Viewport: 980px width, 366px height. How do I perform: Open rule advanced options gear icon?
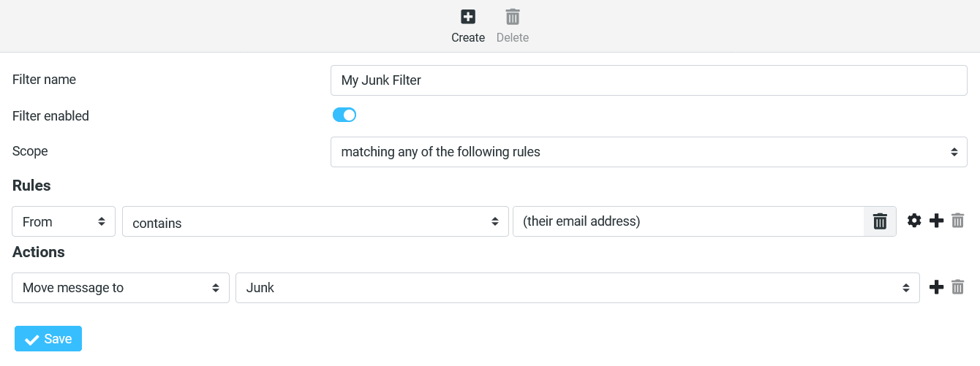[x=914, y=221]
